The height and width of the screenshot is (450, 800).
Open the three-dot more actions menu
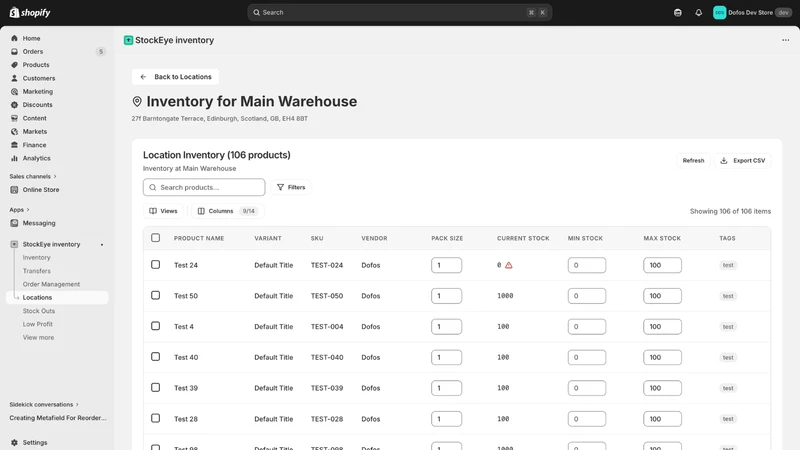point(786,40)
